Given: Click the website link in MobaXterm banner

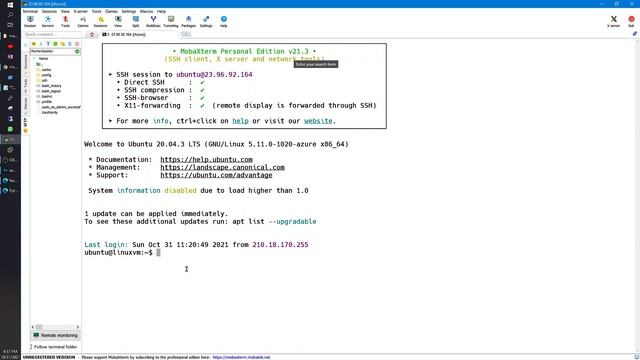Looking at the screenshot, I should tap(318, 121).
